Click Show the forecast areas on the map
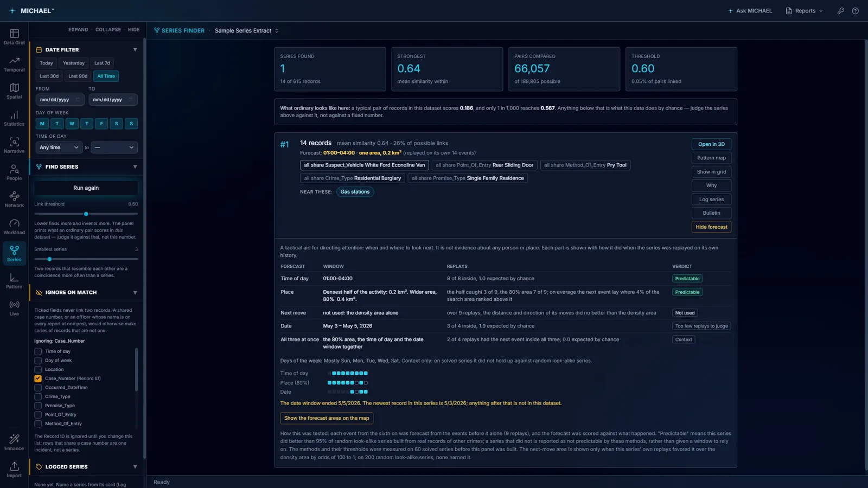This screenshot has height=488, width=868. point(327,418)
